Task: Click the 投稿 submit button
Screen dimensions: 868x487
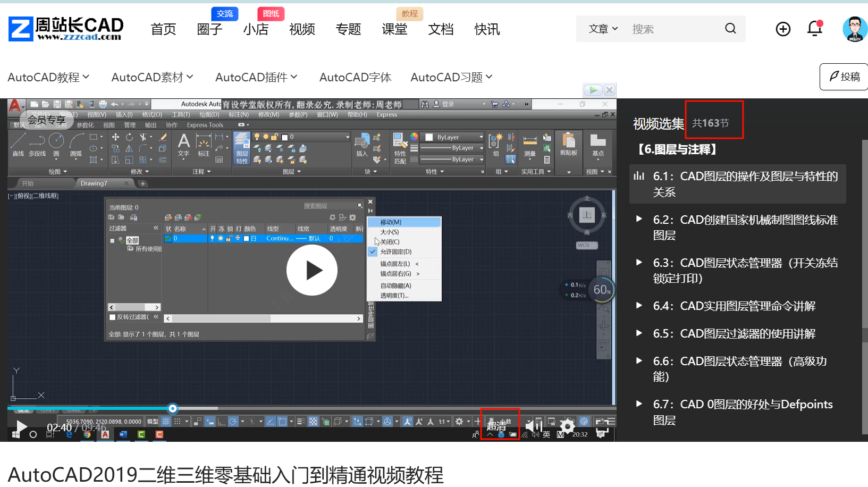Action: [845, 77]
